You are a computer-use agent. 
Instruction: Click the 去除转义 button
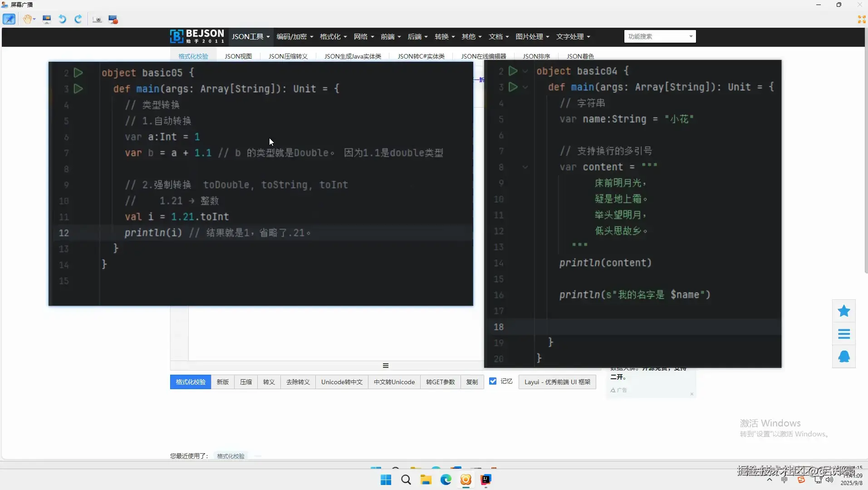[x=298, y=382]
